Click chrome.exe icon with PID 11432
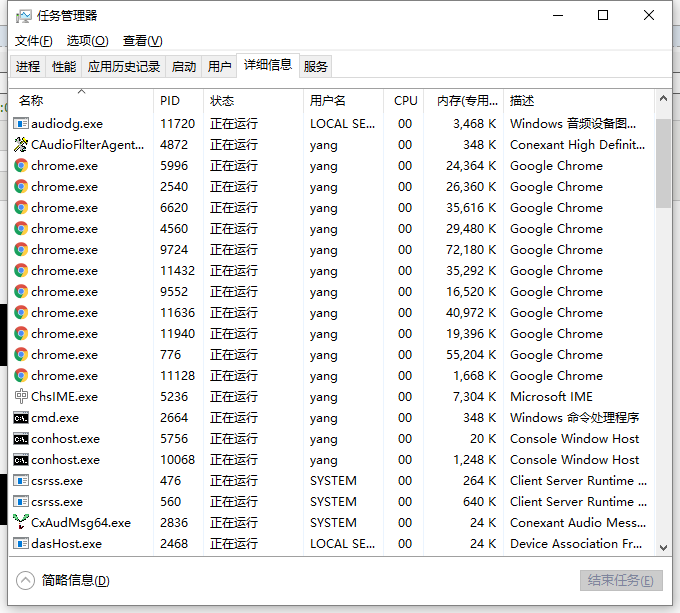Image resolution: width=680 pixels, height=613 pixels. (21, 271)
